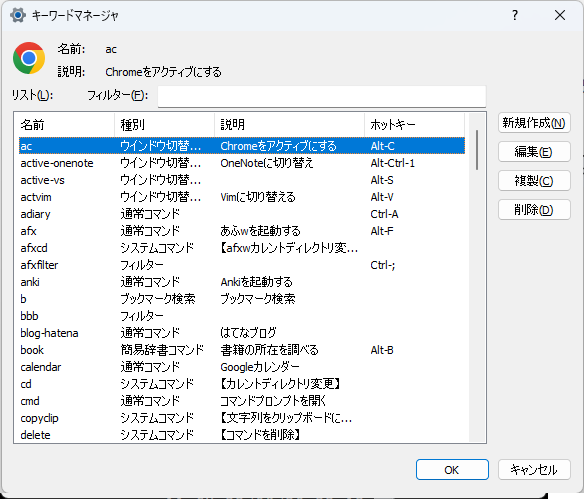Image resolution: width=584 pixels, height=499 pixels.
Task: Confirm with the OK button
Action: [452, 470]
